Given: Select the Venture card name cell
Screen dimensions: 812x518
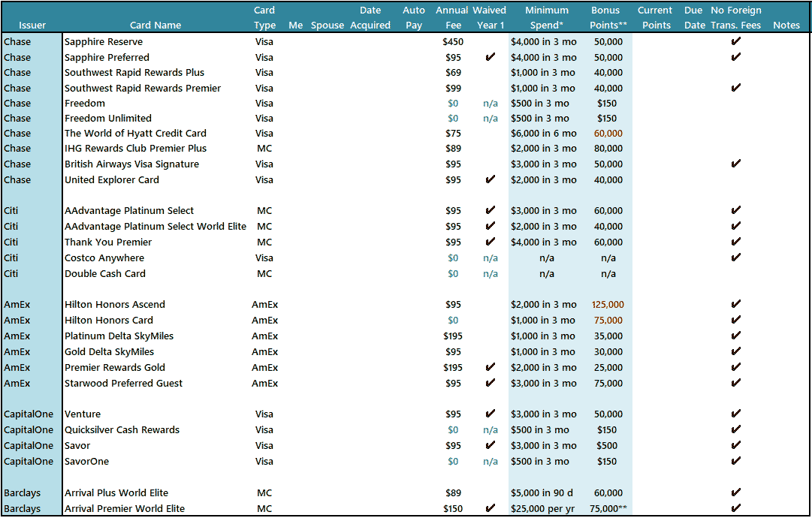Looking at the screenshot, I should click(x=83, y=414).
